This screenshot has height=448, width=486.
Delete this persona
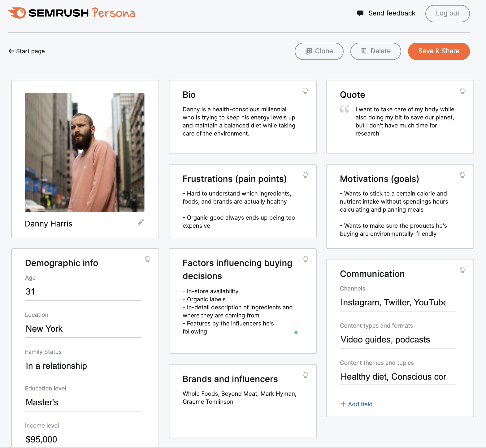click(x=375, y=51)
